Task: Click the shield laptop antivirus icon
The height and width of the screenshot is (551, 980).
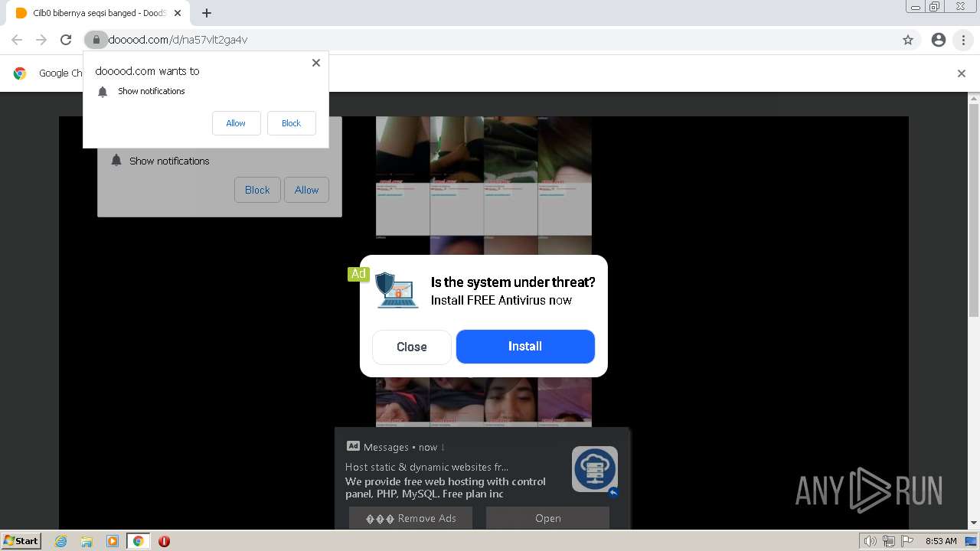Action: (397, 290)
